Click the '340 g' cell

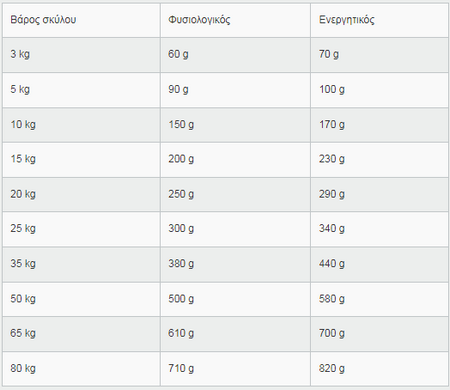coord(379,229)
